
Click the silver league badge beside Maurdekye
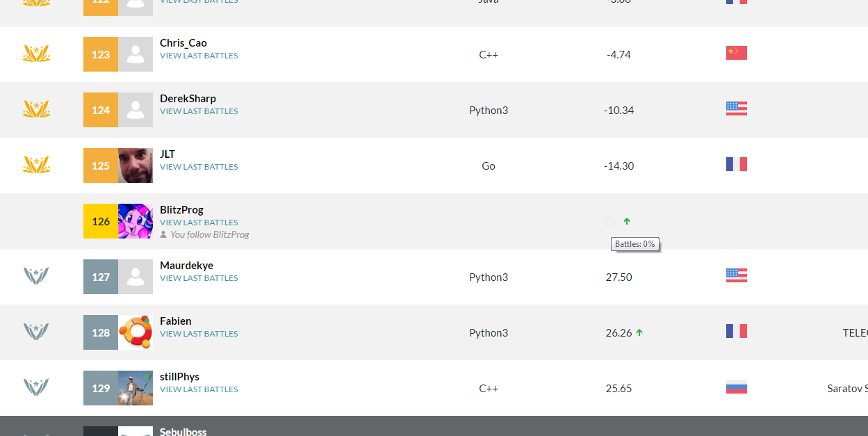[36, 276]
